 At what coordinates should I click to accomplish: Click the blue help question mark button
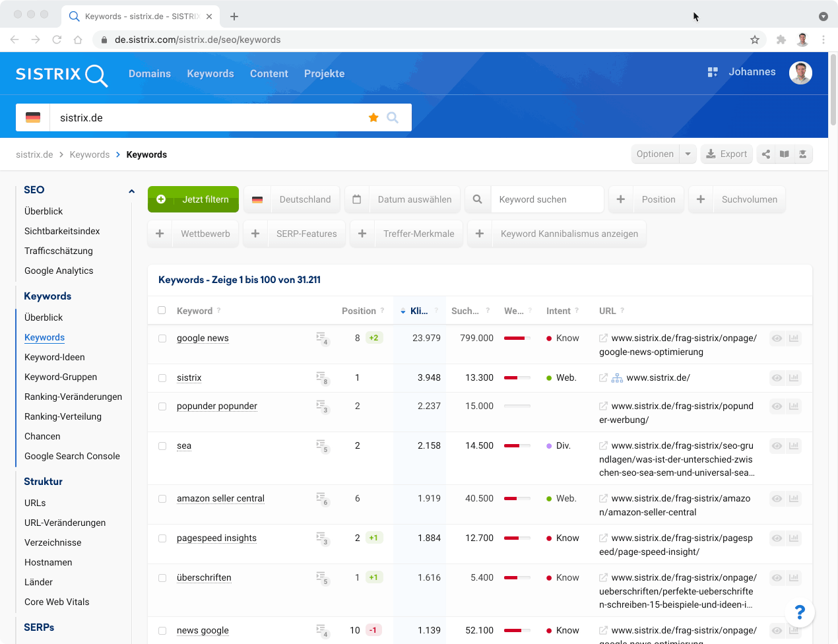click(800, 612)
